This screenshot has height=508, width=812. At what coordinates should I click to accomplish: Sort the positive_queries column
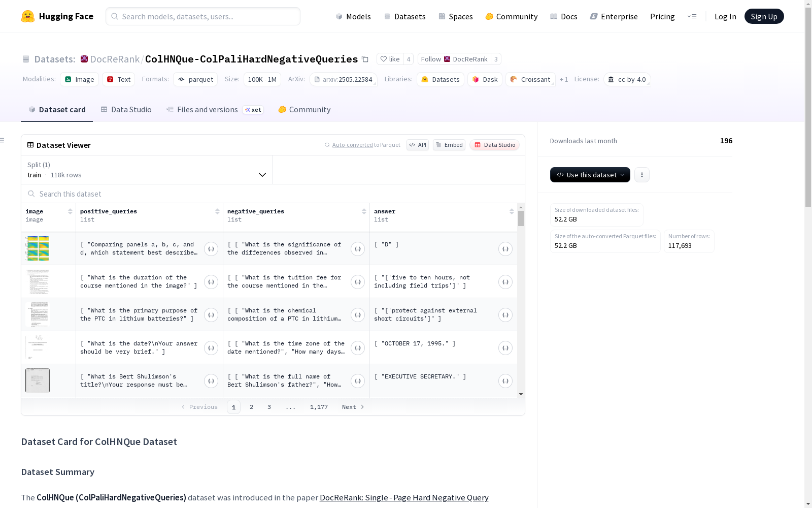point(217,211)
